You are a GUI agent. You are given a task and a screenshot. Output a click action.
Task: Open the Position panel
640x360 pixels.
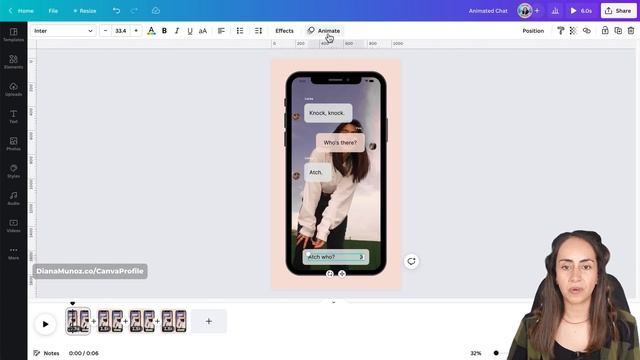click(533, 31)
